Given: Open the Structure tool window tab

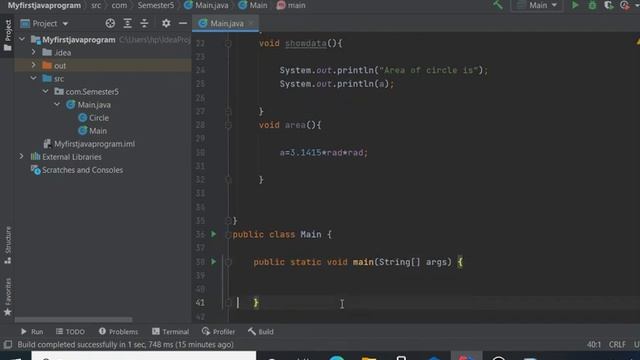Looking at the screenshot, I should click(x=7, y=245).
